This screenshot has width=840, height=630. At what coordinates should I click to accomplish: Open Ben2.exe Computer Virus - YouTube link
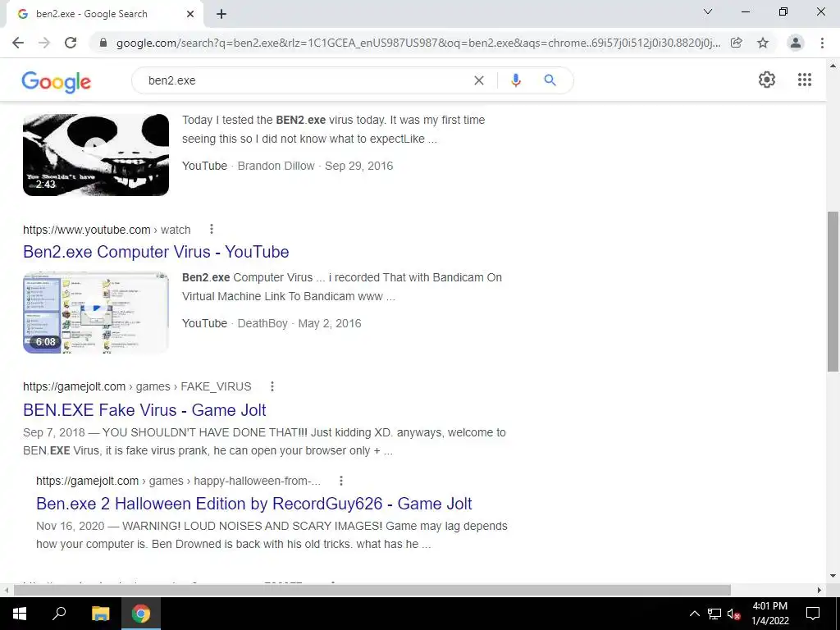tap(156, 252)
